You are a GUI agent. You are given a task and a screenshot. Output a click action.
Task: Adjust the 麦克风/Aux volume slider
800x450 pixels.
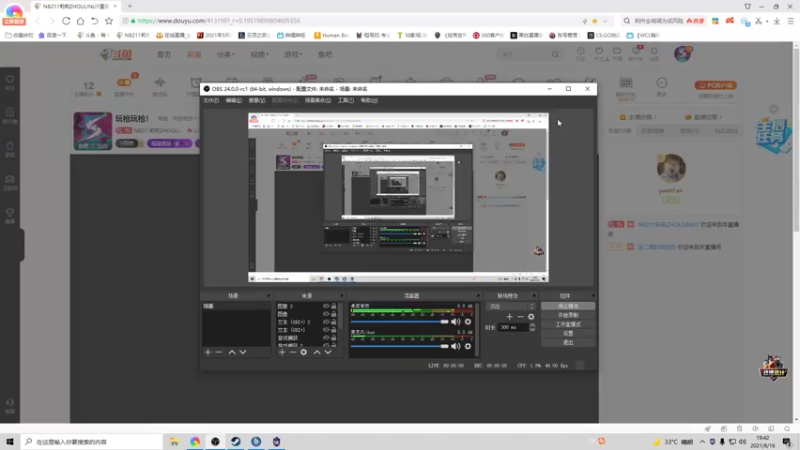coord(399,346)
